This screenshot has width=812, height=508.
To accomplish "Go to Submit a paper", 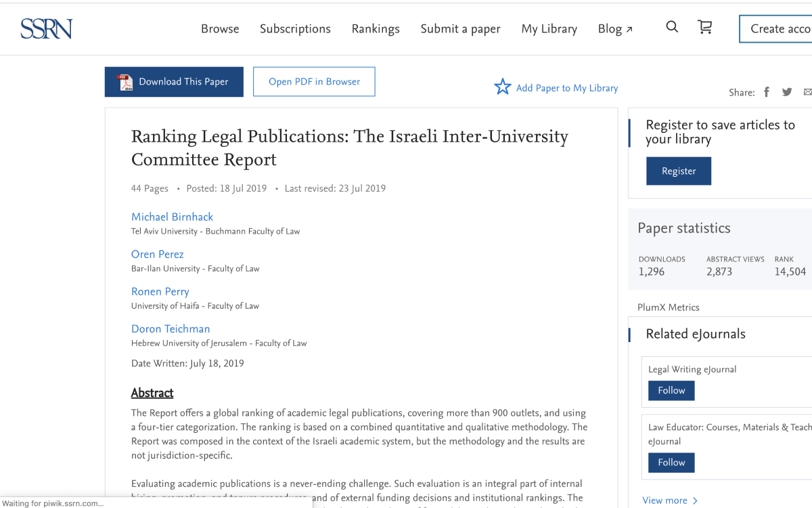I will point(460,28).
